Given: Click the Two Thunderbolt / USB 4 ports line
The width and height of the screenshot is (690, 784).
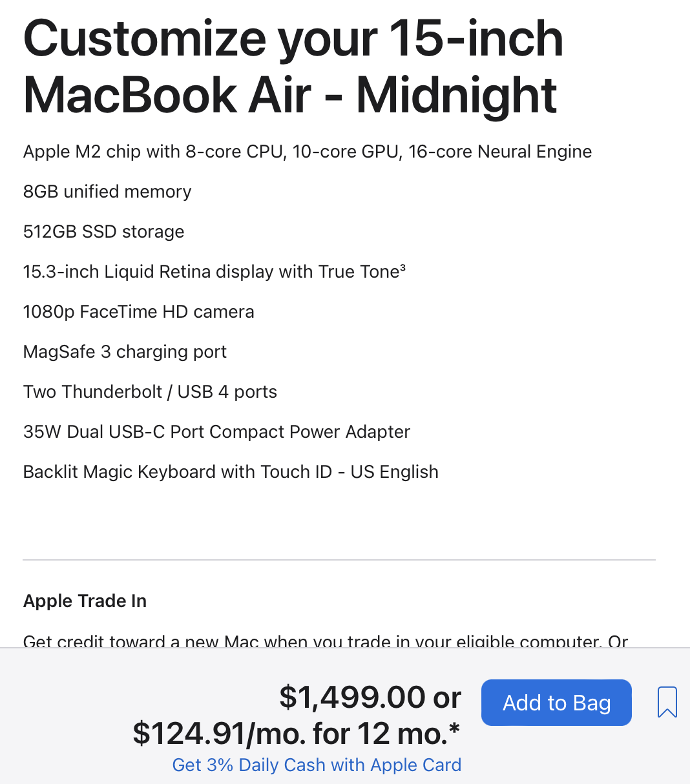Looking at the screenshot, I should pos(150,392).
